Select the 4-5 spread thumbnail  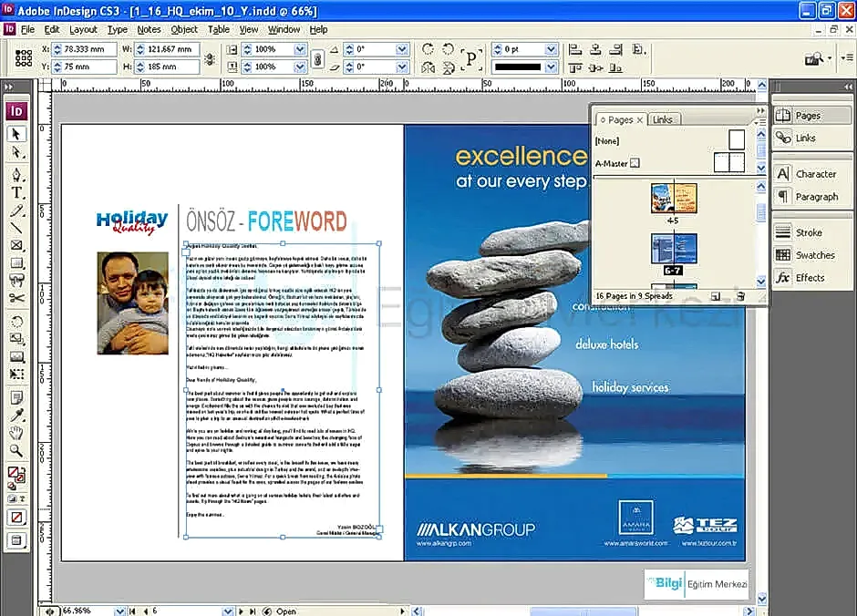click(674, 198)
